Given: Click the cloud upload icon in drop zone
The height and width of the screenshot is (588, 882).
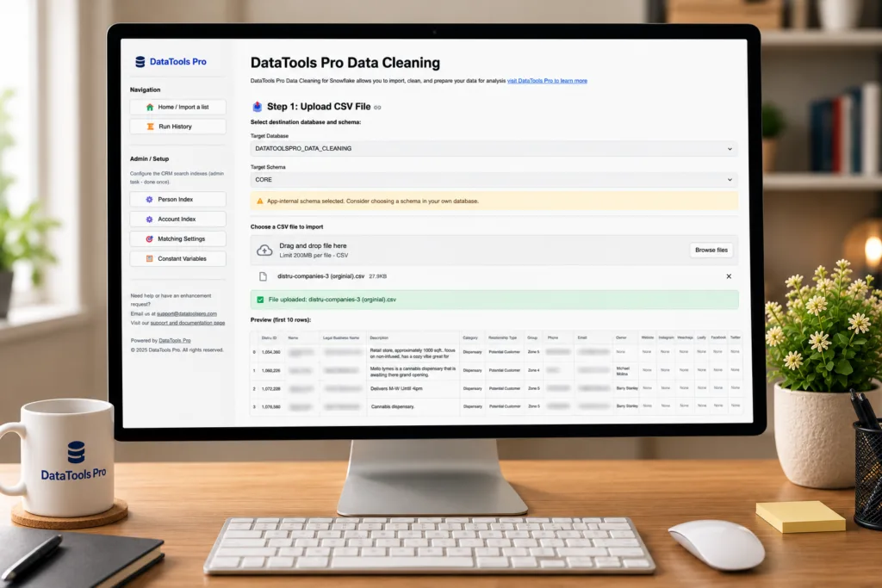Looking at the screenshot, I should pos(264,251).
